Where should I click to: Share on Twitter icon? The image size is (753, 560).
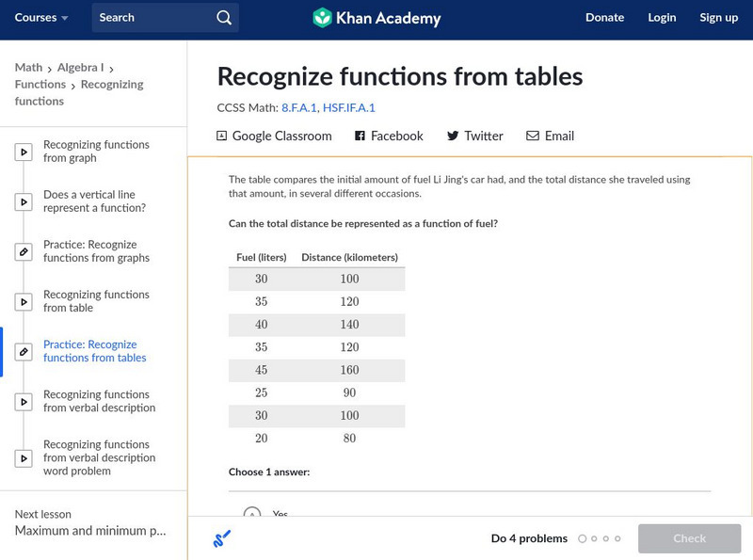[453, 136]
